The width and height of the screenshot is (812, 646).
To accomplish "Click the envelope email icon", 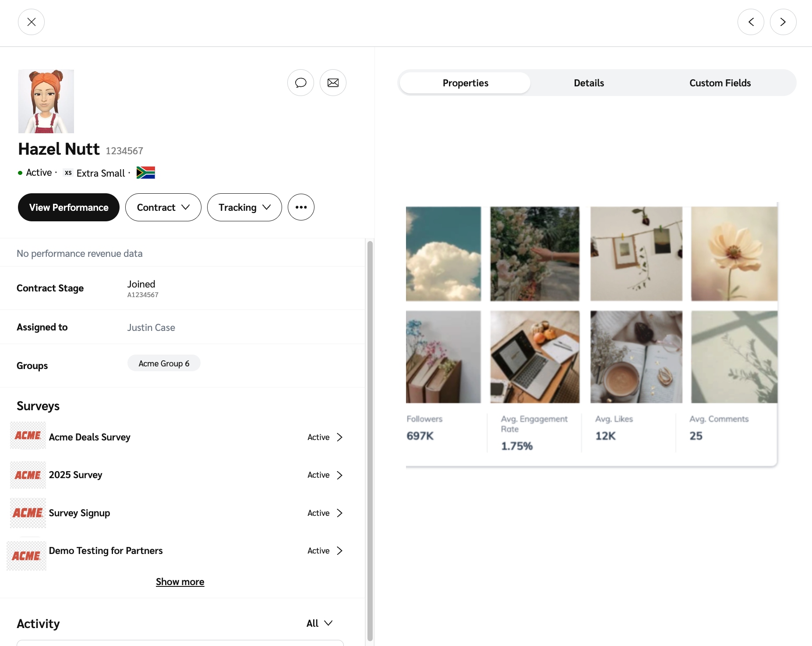I will 333,83.
